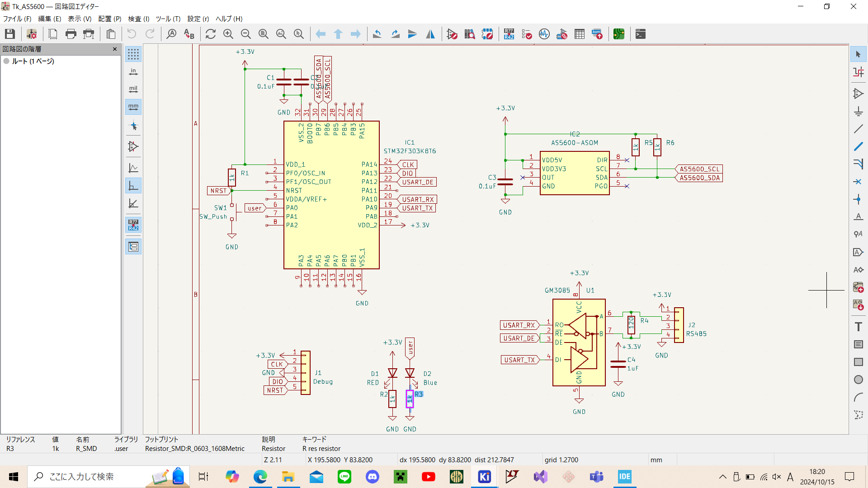Open the annotate schematic symbols tool
The width and height of the screenshot is (868, 488).
pyautogui.click(x=509, y=34)
